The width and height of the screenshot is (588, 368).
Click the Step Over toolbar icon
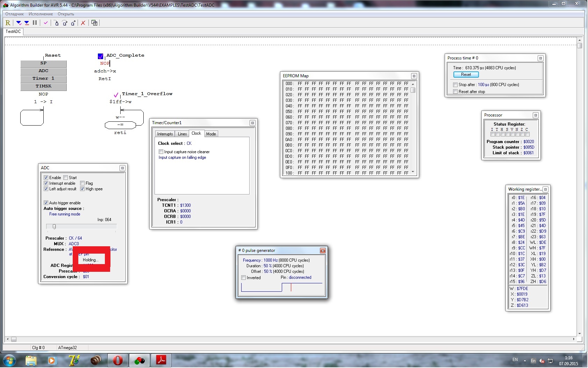tap(65, 23)
